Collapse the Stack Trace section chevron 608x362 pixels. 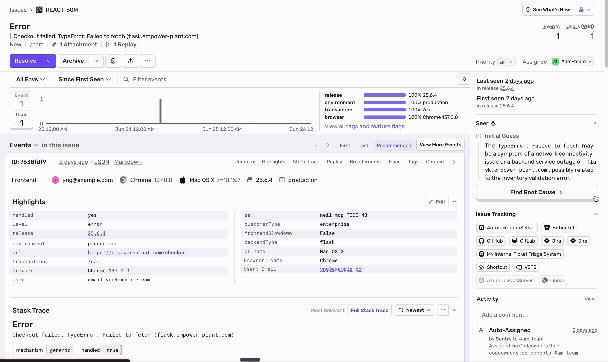(x=454, y=310)
